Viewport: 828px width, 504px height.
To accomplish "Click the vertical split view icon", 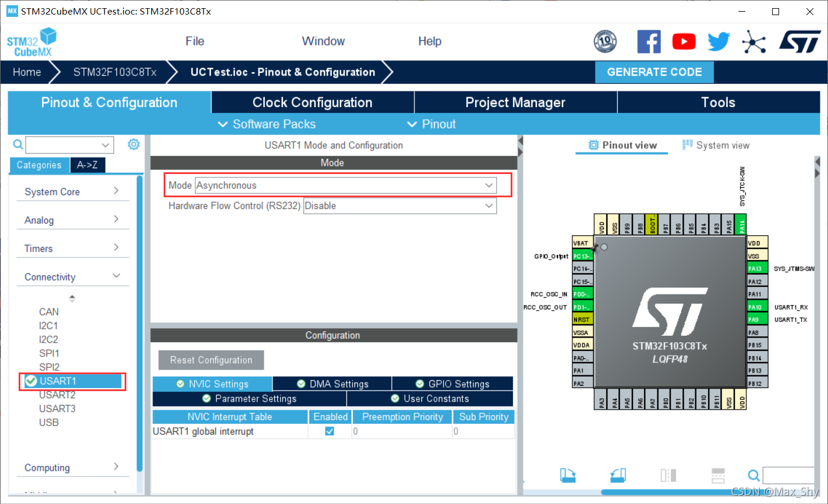I will click(668, 475).
